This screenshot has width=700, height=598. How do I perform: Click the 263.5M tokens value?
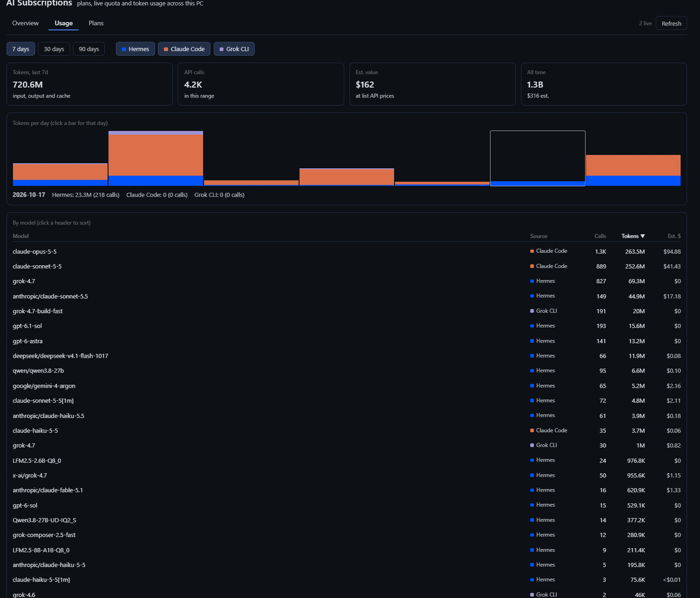point(635,252)
